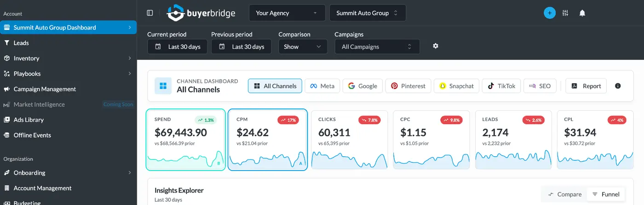Click the Insights Explorer heading
Viewport: 644px width, 205px height.
(x=179, y=190)
